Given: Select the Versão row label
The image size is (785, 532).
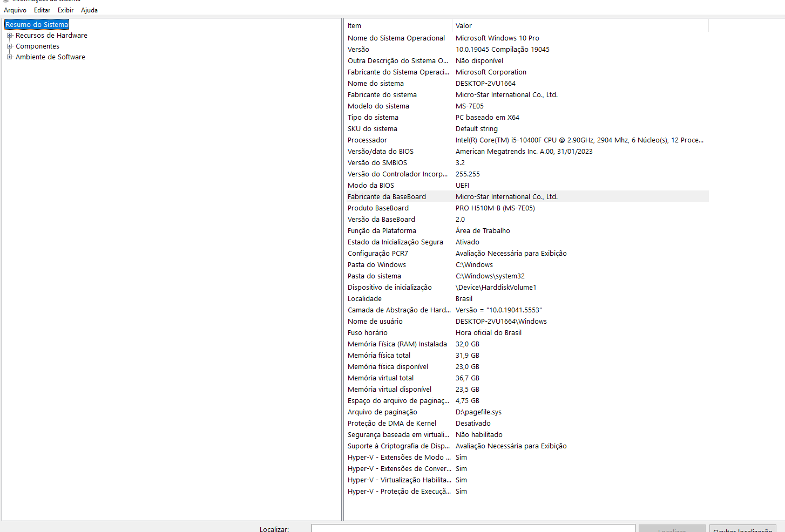Looking at the screenshot, I should [x=358, y=50].
